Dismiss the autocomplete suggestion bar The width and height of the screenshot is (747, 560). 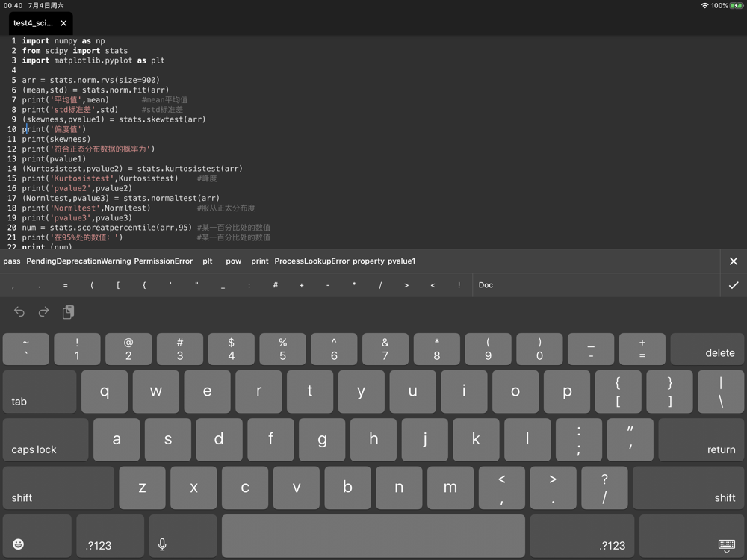[x=733, y=261]
